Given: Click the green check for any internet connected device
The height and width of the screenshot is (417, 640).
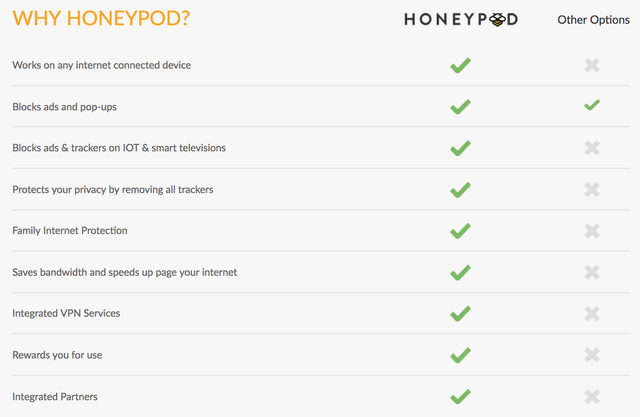Looking at the screenshot, I should (460, 66).
